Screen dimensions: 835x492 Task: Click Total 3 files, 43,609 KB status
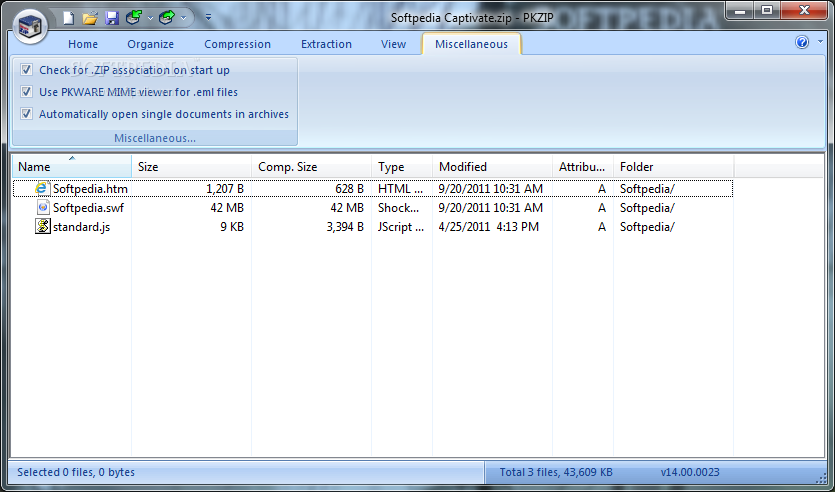(556, 472)
